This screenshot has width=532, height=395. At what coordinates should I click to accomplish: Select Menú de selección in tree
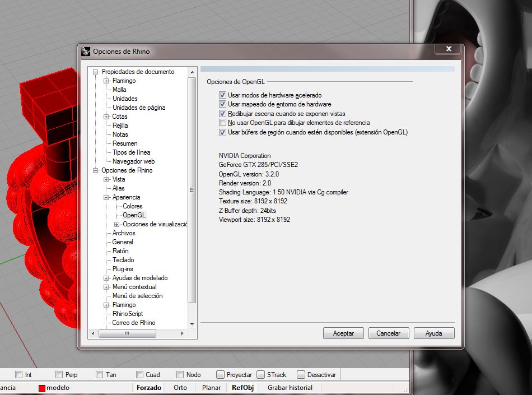tap(137, 296)
